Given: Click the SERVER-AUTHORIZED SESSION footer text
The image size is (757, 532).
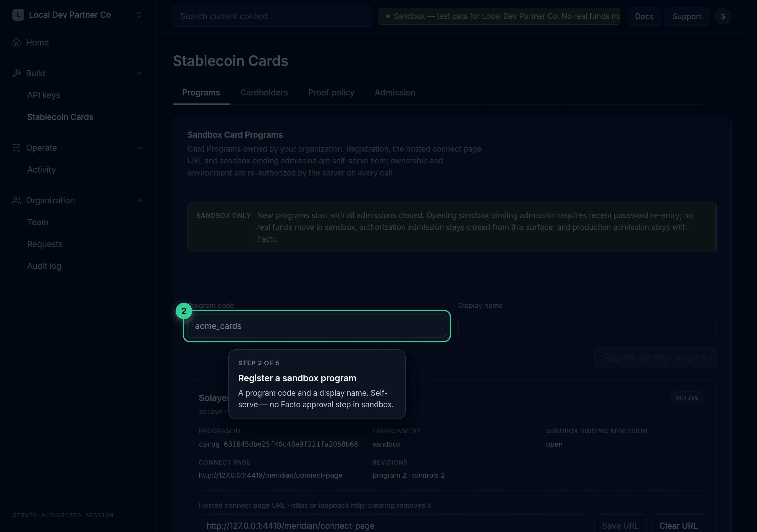Looking at the screenshot, I should tap(63, 515).
